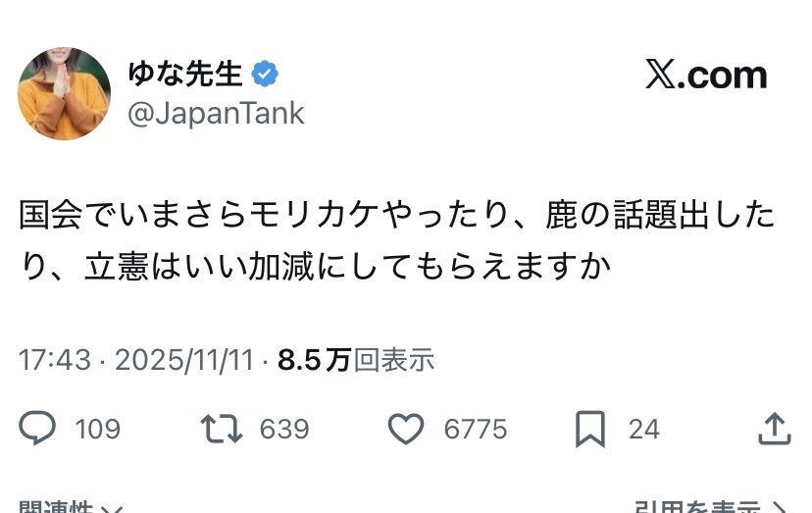Click the chevron beside 引用を表示
Screen dimensions: 812x513
(780, 508)
